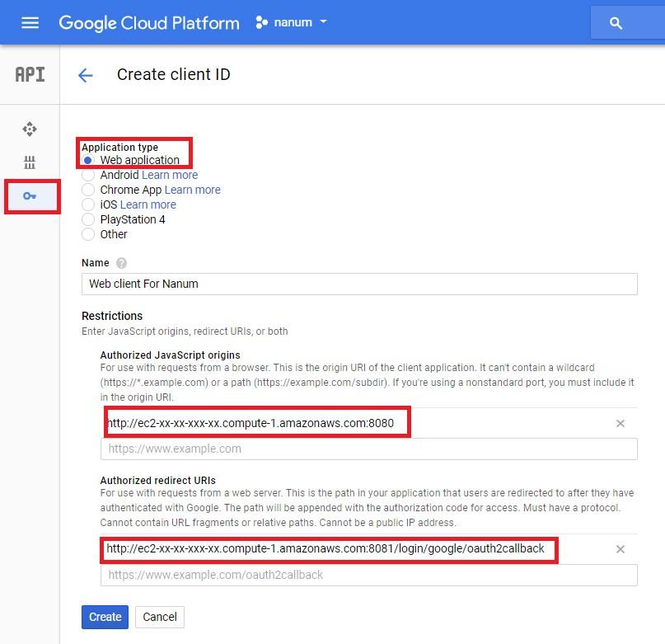Click the Google Cloud Platform logo
Screen dimensions: 665x644
[x=149, y=23]
